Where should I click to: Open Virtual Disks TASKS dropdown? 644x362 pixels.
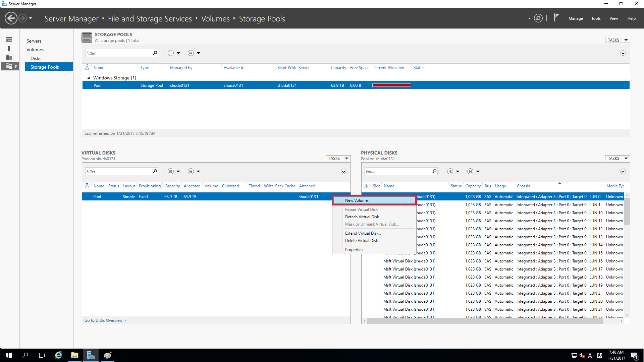pyautogui.click(x=338, y=158)
